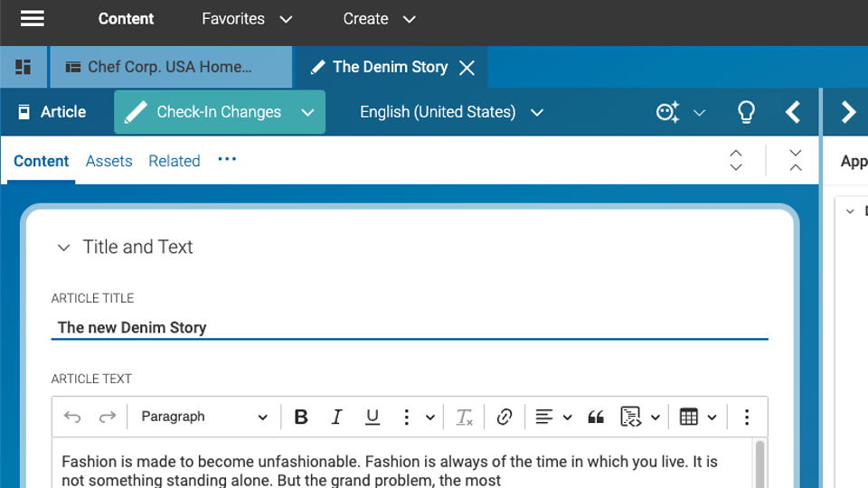The image size is (868, 488).
Task: Expand the right side panel section chevron
Action: click(850, 211)
